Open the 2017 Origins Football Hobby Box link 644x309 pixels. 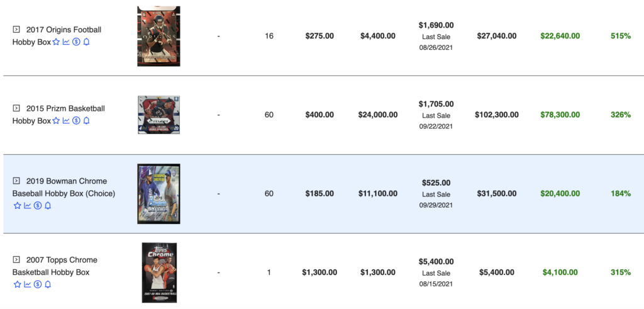coord(57,36)
